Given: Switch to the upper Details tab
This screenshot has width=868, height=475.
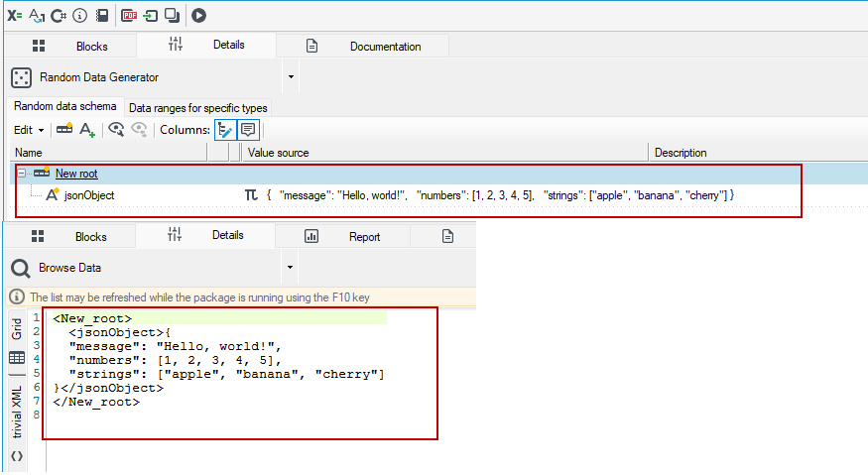Looking at the screenshot, I should point(206,45).
